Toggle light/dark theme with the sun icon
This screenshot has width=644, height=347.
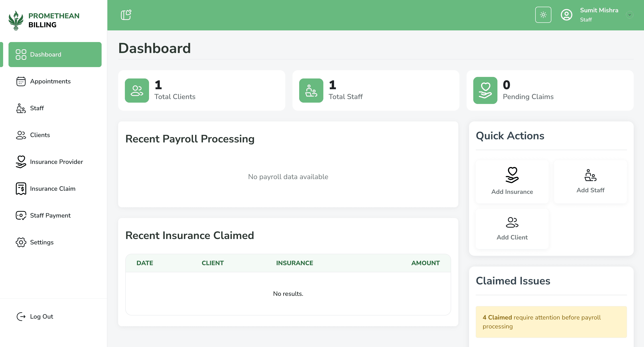[543, 15]
